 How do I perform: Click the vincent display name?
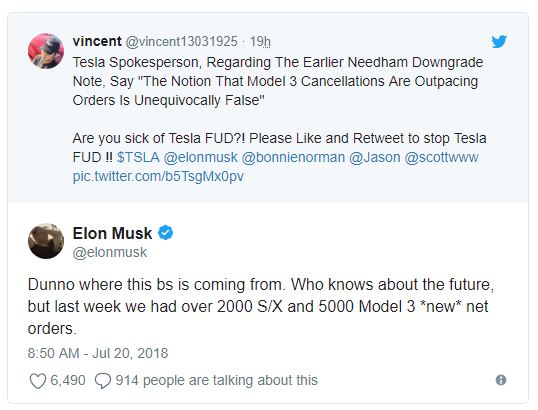pyautogui.click(x=97, y=41)
